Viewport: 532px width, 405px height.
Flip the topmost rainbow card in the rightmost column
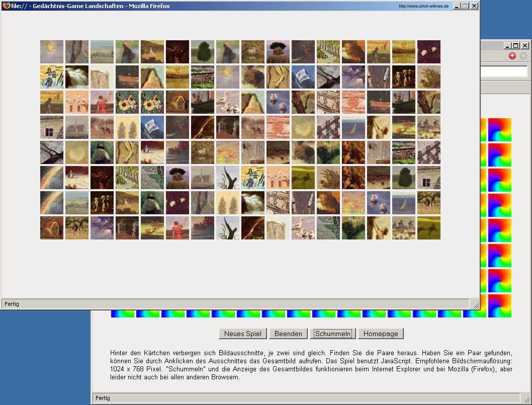click(x=499, y=130)
